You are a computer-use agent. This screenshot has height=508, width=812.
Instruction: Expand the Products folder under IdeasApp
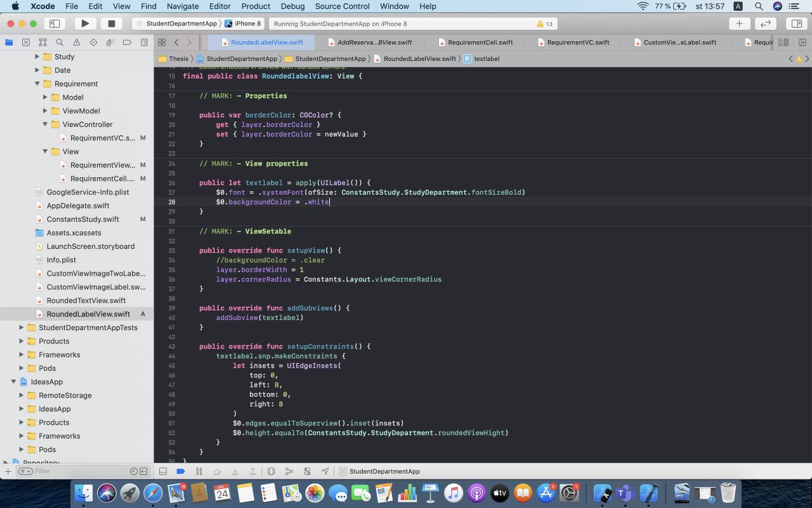[22, 422]
